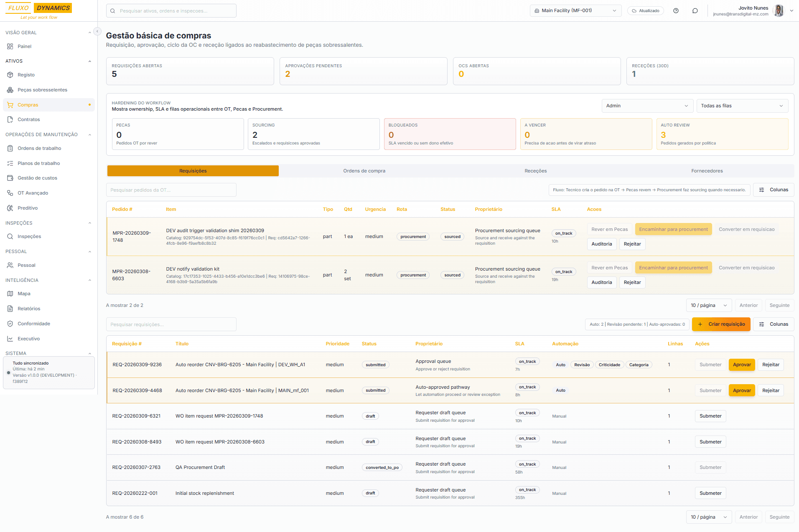Switch to the Fornecedores tab

click(x=707, y=170)
